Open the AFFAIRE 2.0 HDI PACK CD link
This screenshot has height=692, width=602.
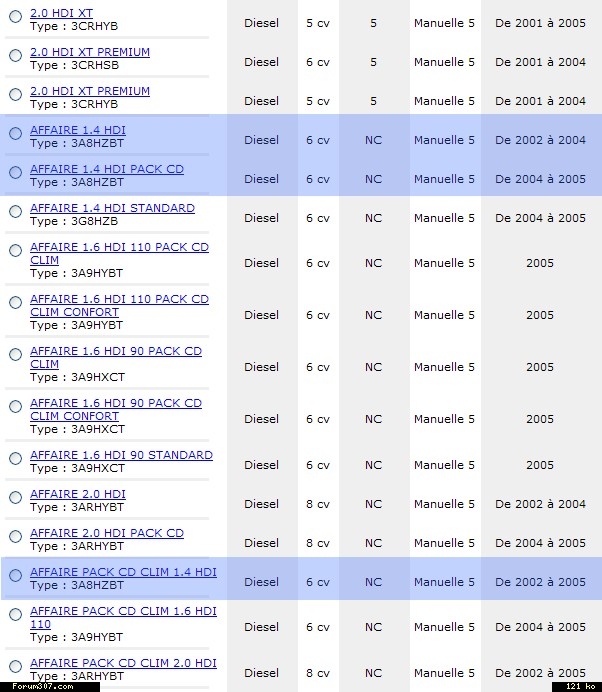[x=107, y=533]
